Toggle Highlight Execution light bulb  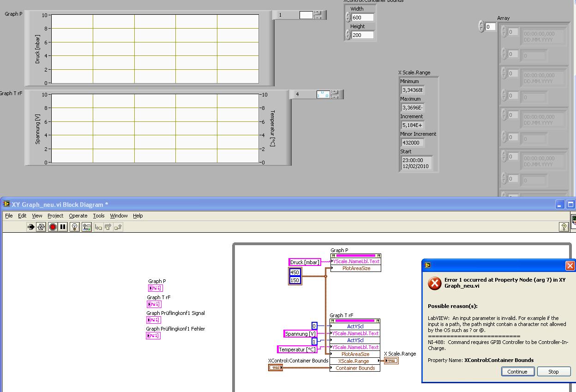pos(75,227)
